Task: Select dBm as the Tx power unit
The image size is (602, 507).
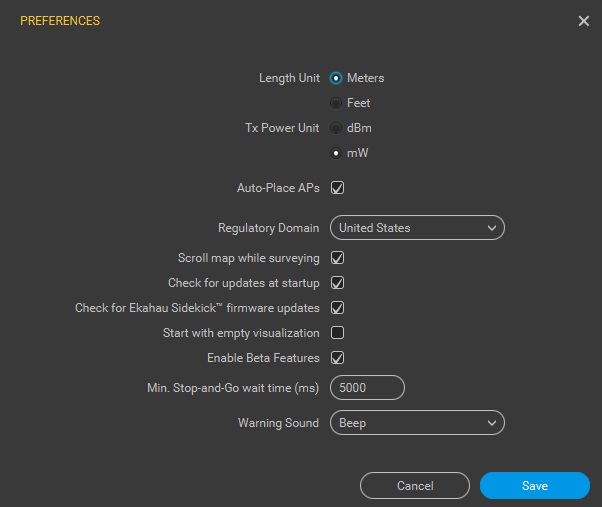Action: (336, 128)
